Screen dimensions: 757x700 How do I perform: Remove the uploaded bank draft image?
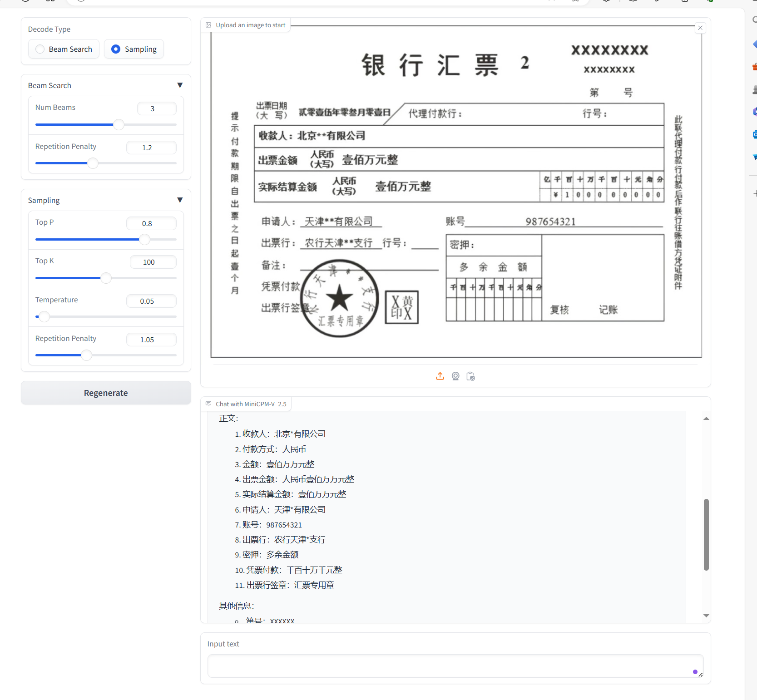(x=700, y=28)
